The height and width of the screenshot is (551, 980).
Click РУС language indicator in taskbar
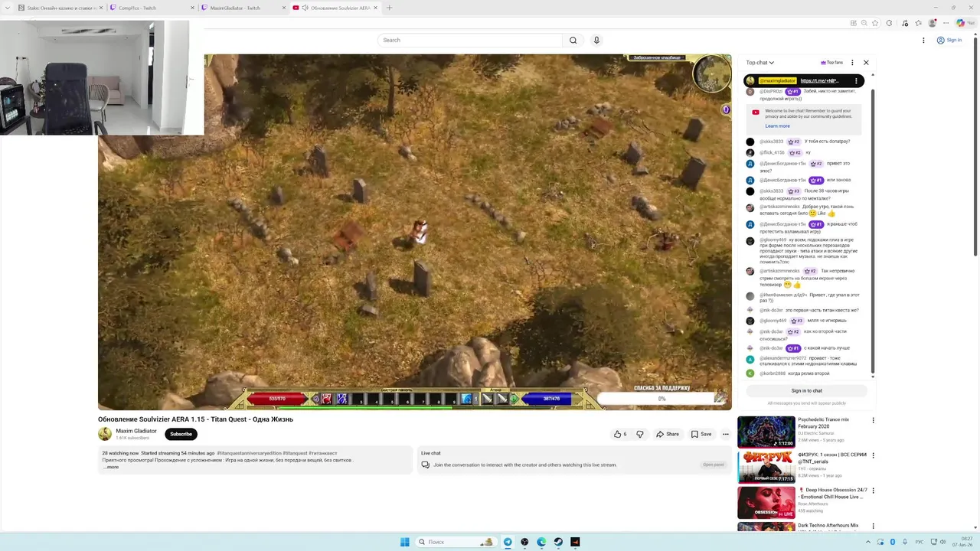click(920, 542)
